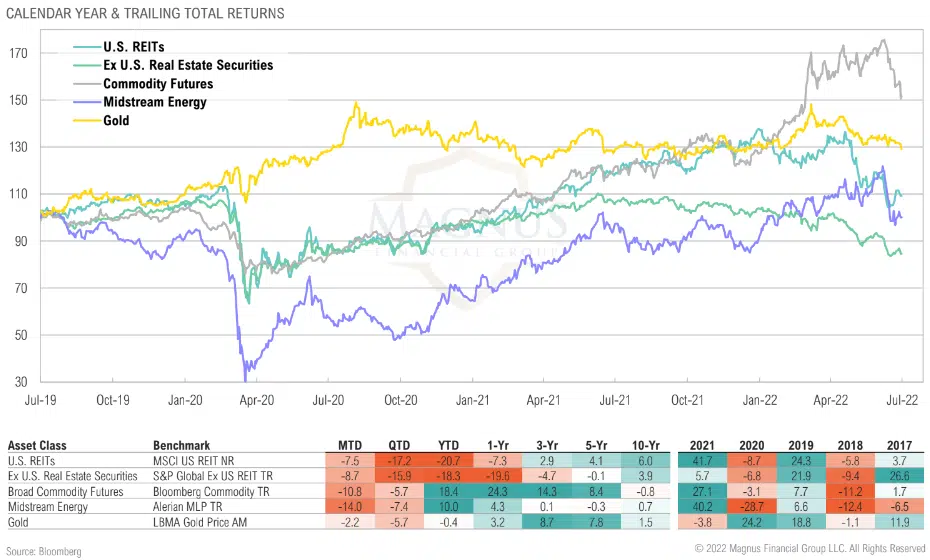The image size is (930, 560).
Task: Select the Benchmark column header
Action: coord(180,443)
